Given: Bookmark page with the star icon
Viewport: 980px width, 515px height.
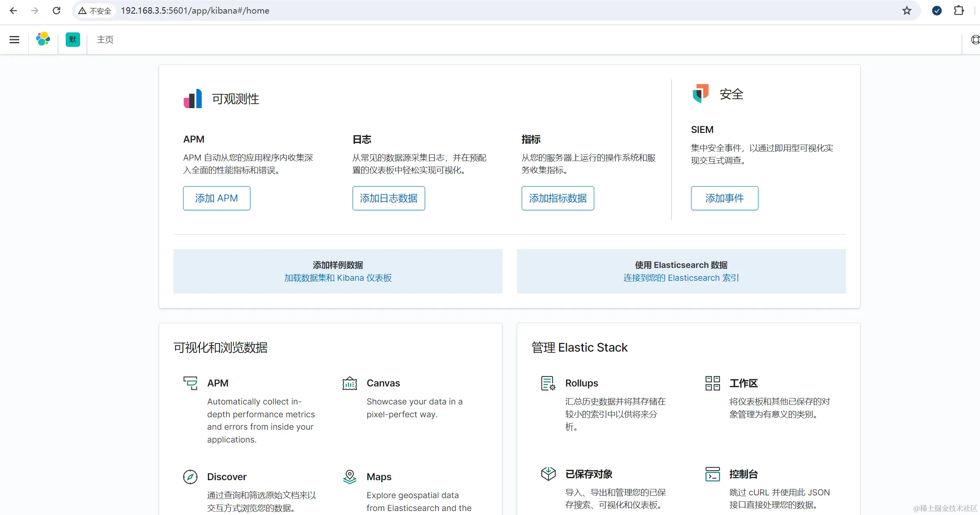Looking at the screenshot, I should (x=907, y=11).
